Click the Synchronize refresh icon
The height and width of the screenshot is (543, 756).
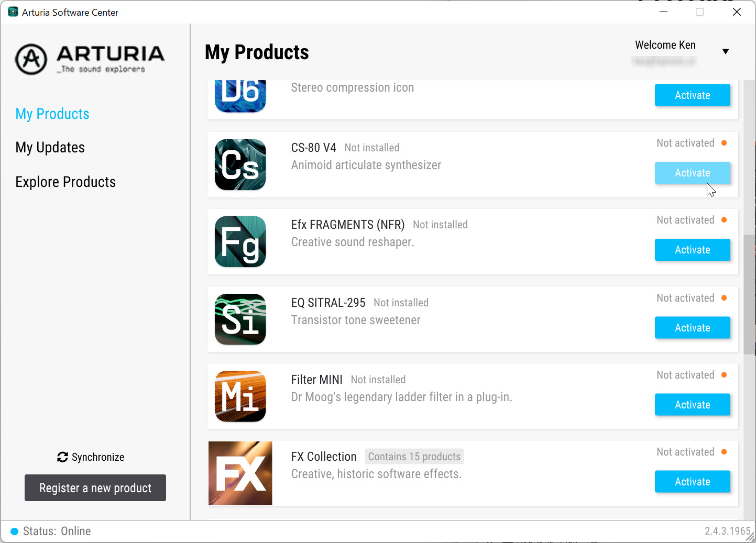coord(62,457)
